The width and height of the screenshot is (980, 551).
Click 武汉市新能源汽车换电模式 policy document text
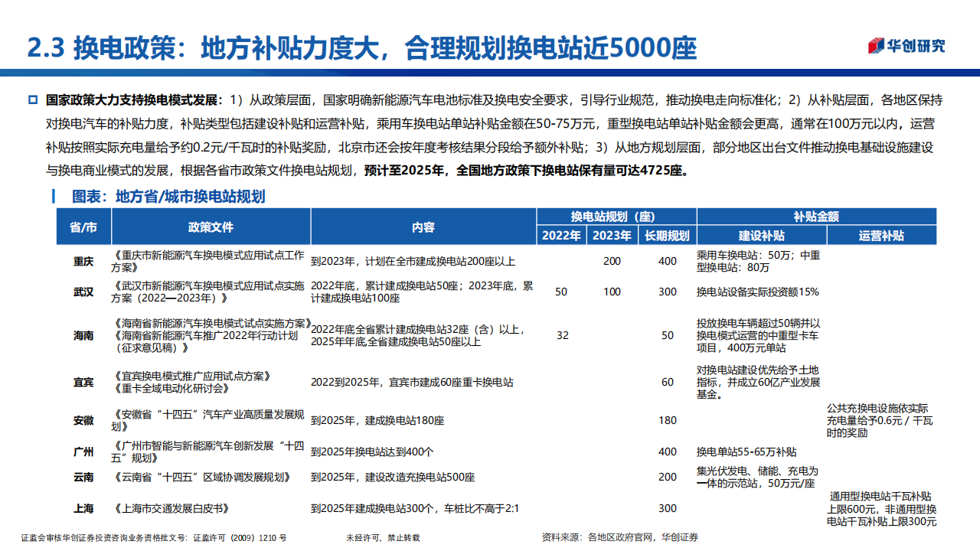pos(207,292)
